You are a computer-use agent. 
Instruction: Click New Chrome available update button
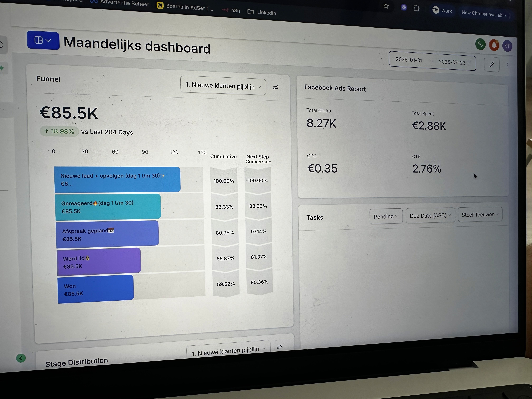coord(483,14)
